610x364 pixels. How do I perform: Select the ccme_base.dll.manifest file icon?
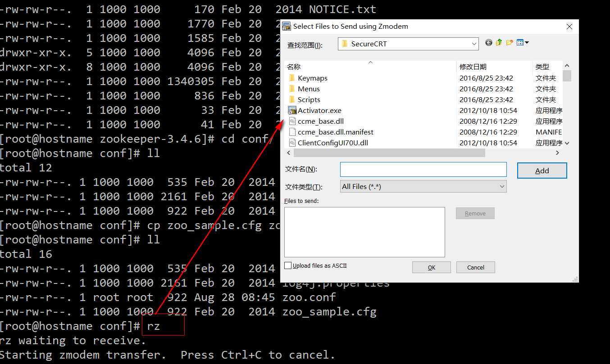pos(292,132)
